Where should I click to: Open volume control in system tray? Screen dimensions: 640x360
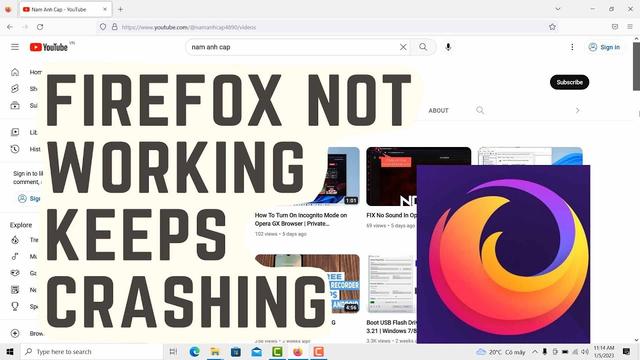[x=585, y=351]
